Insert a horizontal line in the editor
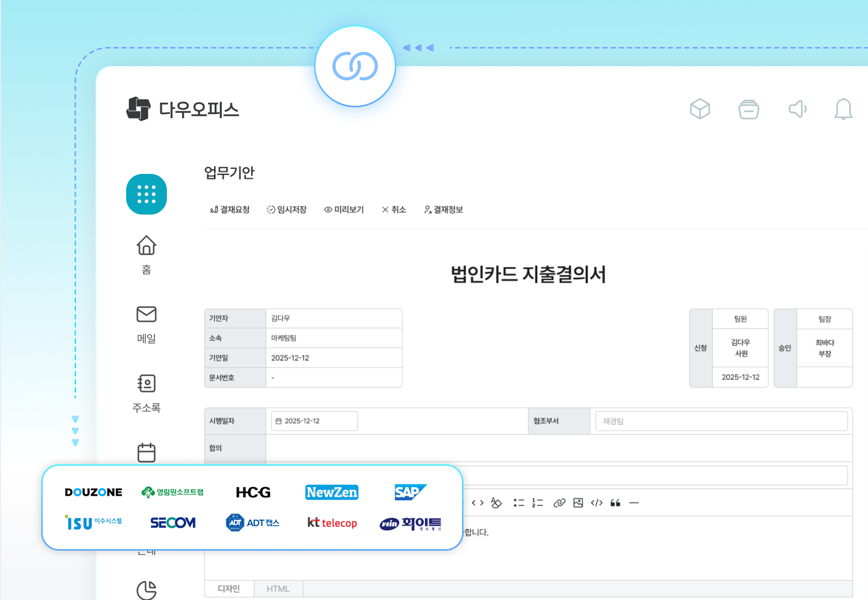868x600 pixels. [x=634, y=503]
